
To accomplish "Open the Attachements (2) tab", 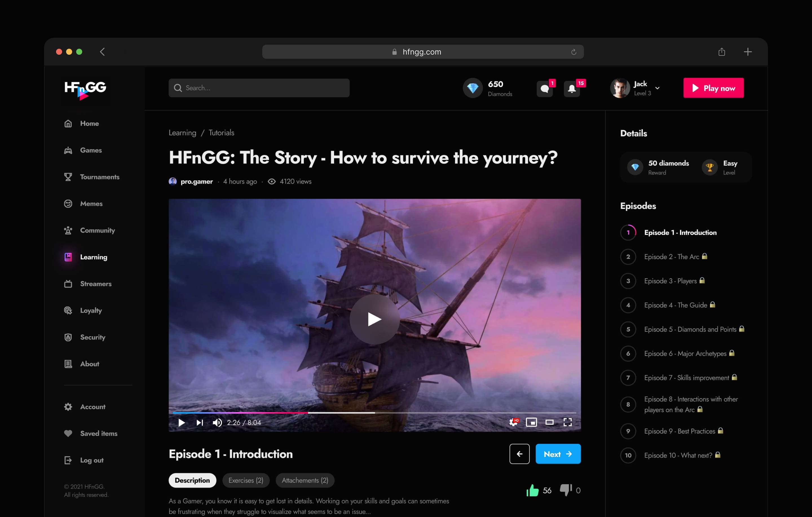I will pos(304,480).
